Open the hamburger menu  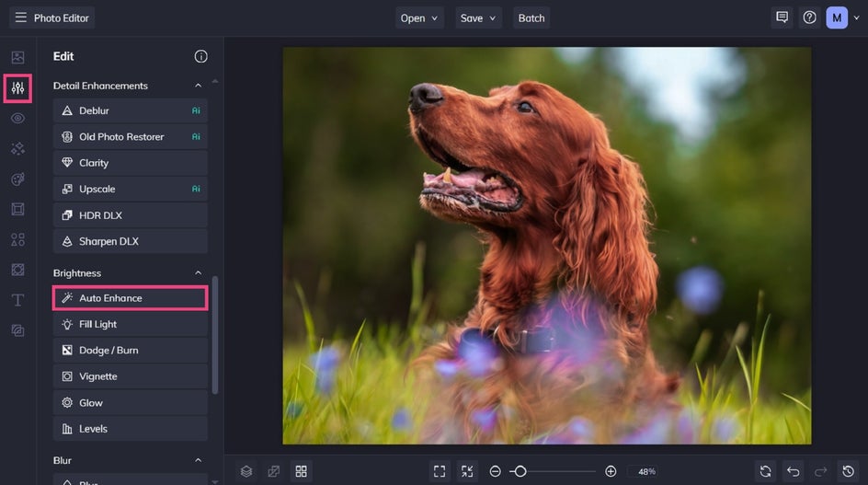20,17
